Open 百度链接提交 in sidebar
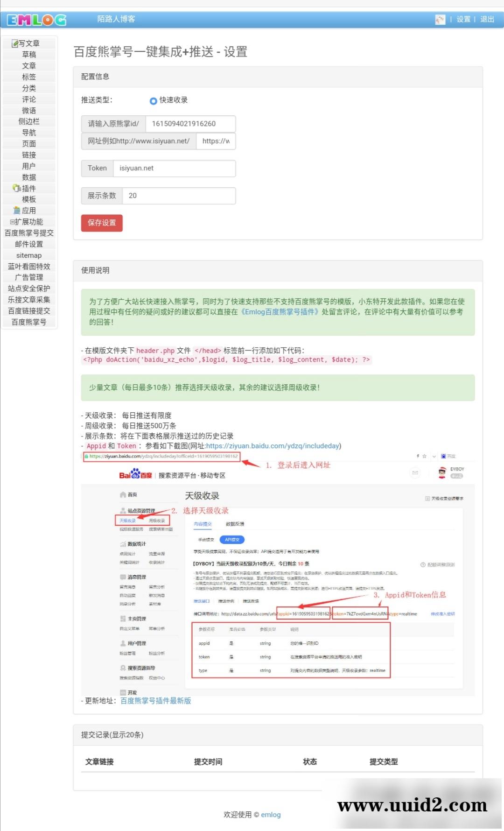Image resolution: width=504 pixels, height=831 pixels. [x=29, y=311]
